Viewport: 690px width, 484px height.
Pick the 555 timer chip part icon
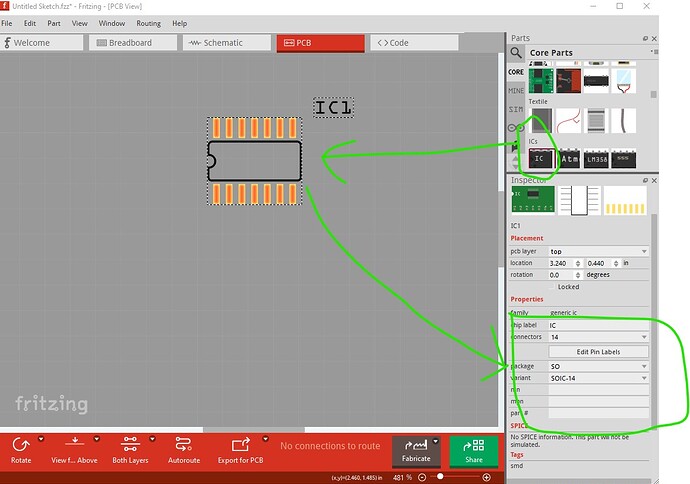[x=623, y=158]
